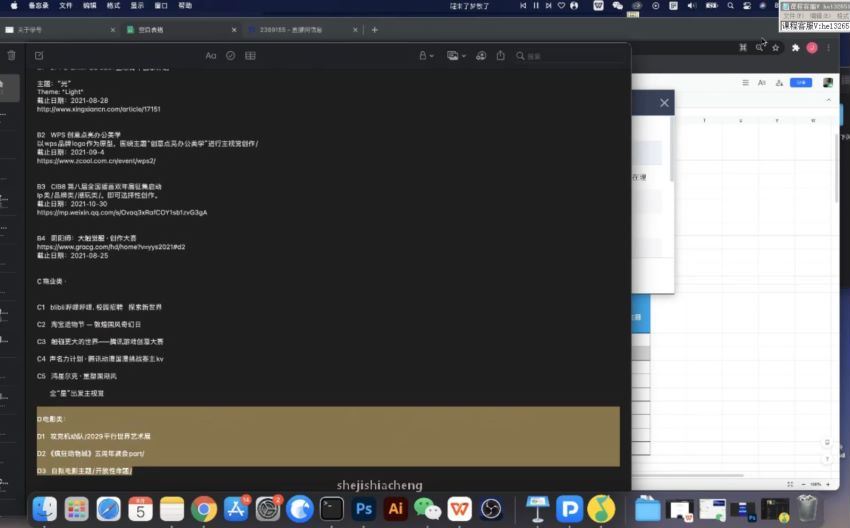
Task: Open Control Center in menu bar
Action: pyautogui.click(x=747, y=5)
